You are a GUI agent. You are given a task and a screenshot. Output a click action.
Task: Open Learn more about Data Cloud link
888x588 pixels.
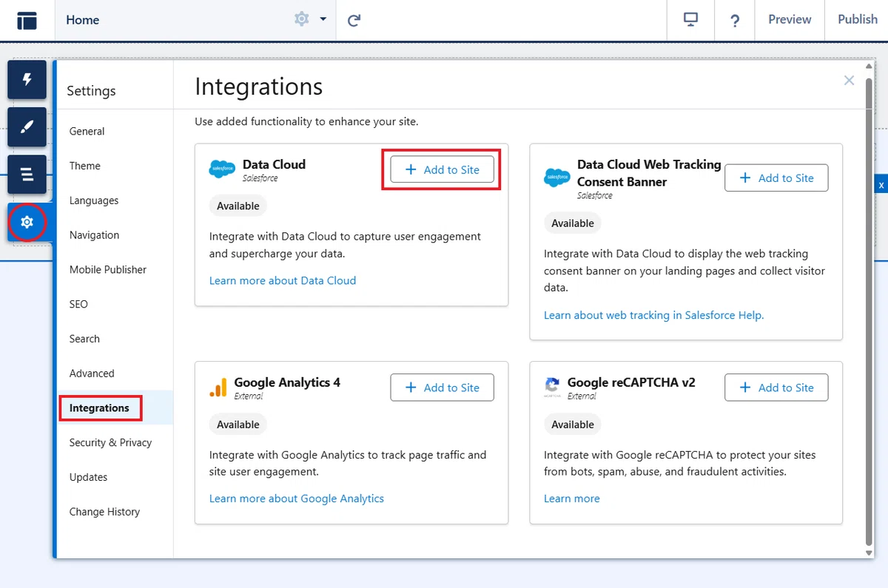click(283, 280)
